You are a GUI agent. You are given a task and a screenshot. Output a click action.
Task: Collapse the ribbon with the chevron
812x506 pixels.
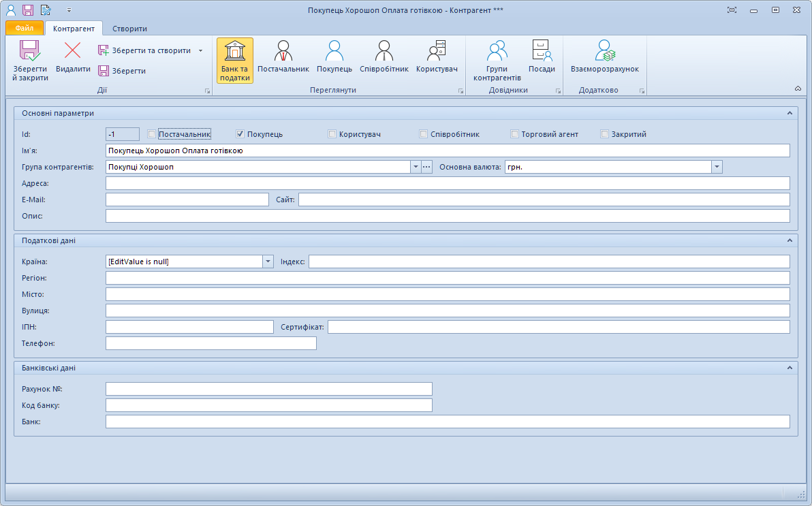click(798, 89)
